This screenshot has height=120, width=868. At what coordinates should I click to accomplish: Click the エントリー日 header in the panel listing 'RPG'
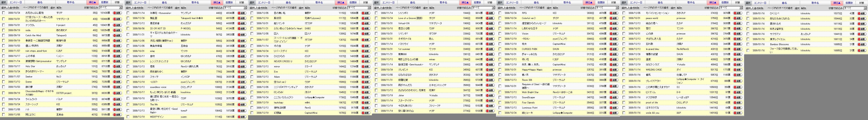pos(512,2)
